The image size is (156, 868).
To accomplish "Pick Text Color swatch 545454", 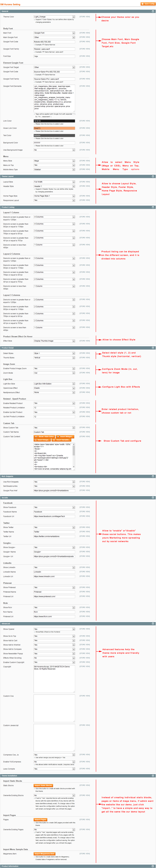I will point(54,135).
